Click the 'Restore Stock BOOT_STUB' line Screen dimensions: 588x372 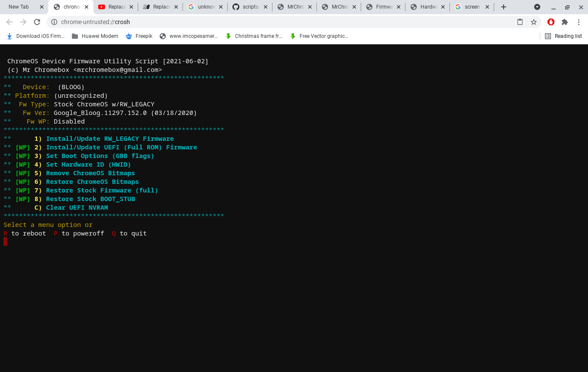(90, 199)
